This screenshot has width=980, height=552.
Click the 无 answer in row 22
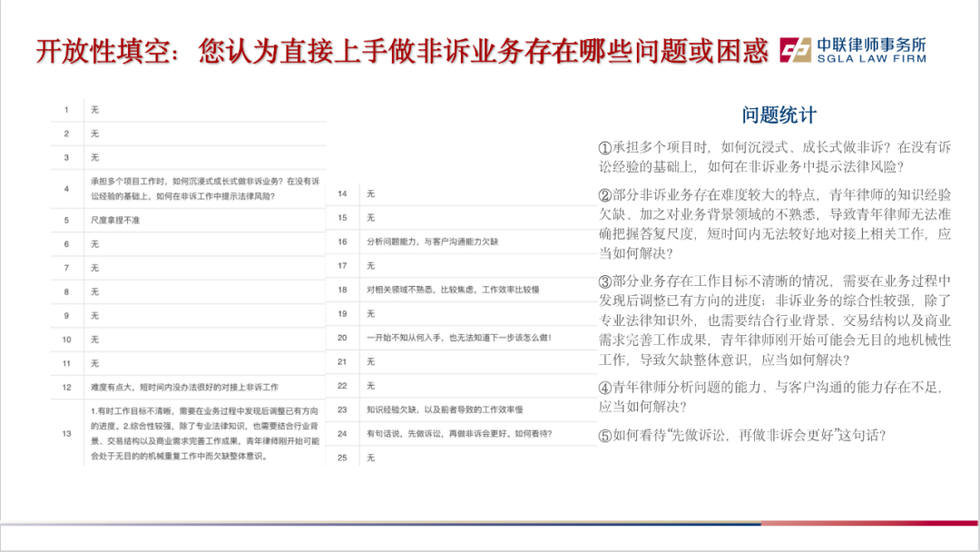pos(370,386)
